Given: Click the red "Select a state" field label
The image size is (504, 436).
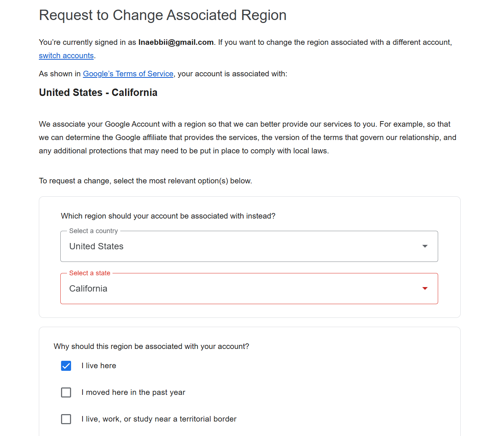Looking at the screenshot, I should tap(90, 273).
